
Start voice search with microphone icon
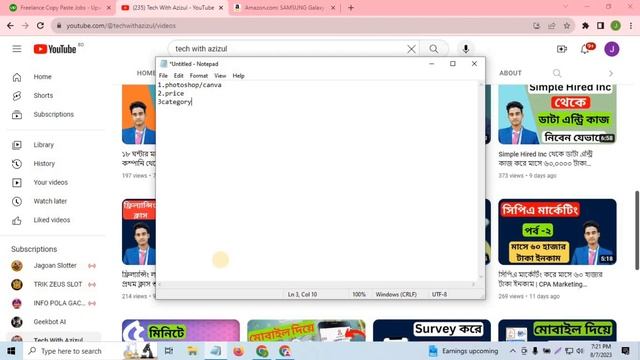pyautogui.click(x=466, y=49)
